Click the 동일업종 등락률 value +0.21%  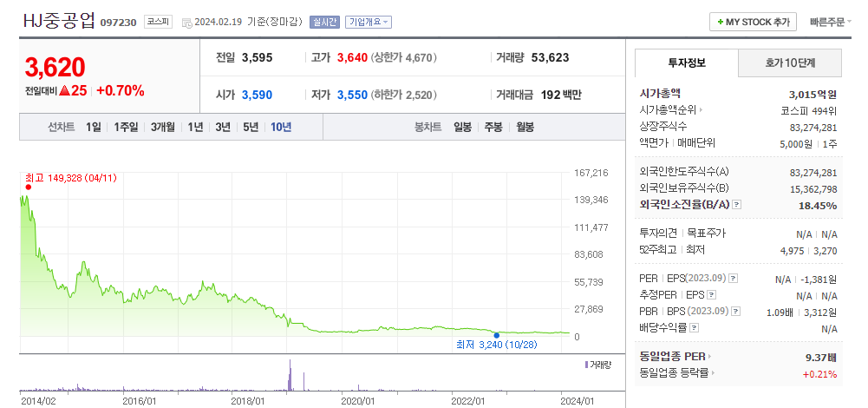tap(819, 374)
